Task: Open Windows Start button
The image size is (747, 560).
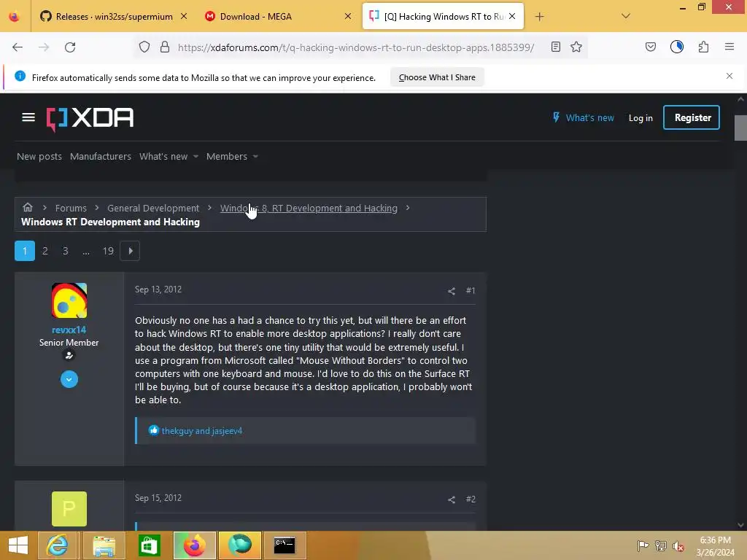Action: pos(18,545)
